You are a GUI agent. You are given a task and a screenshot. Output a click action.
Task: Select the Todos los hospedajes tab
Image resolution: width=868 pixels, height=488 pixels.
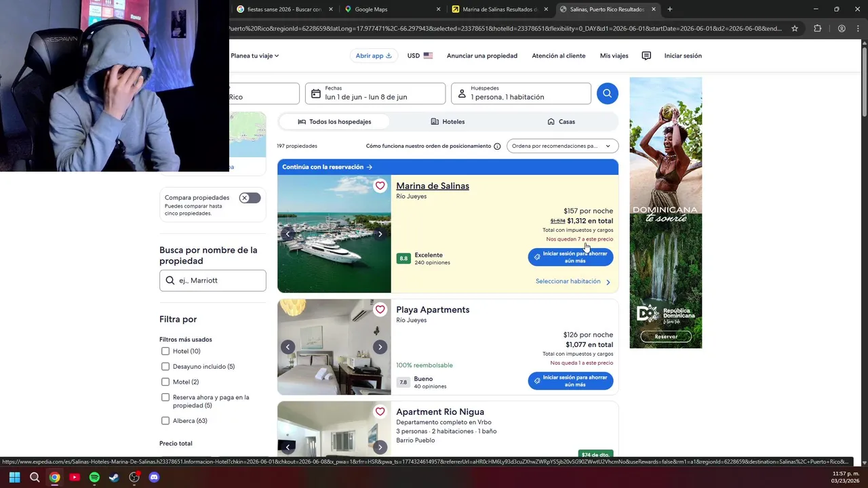(334, 122)
